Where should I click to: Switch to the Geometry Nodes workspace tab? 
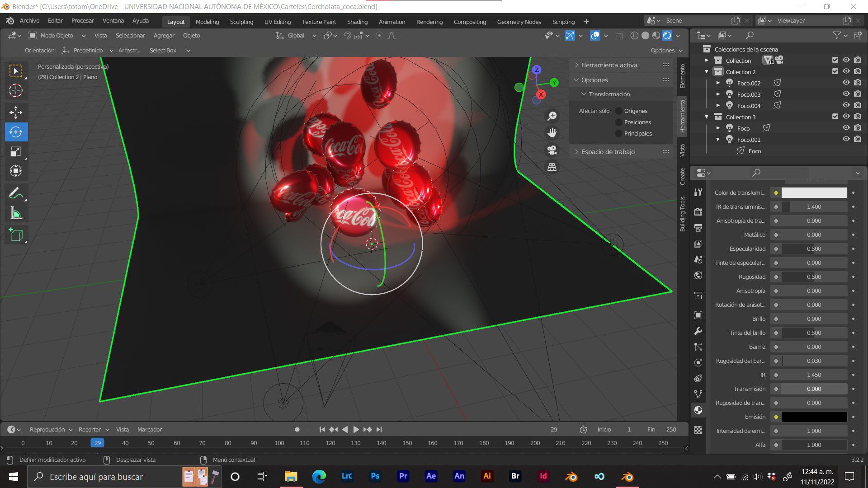[519, 22]
